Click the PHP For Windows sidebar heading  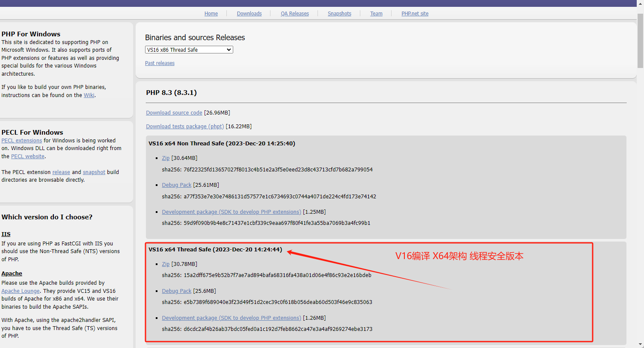coord(31,34)
